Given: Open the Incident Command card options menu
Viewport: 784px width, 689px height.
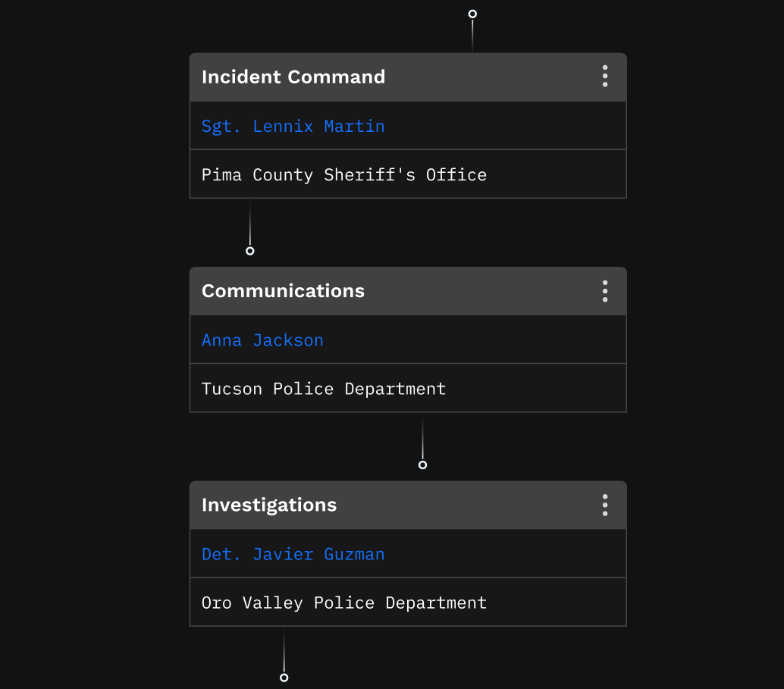Looking at the screenshot, I should 605,77.
